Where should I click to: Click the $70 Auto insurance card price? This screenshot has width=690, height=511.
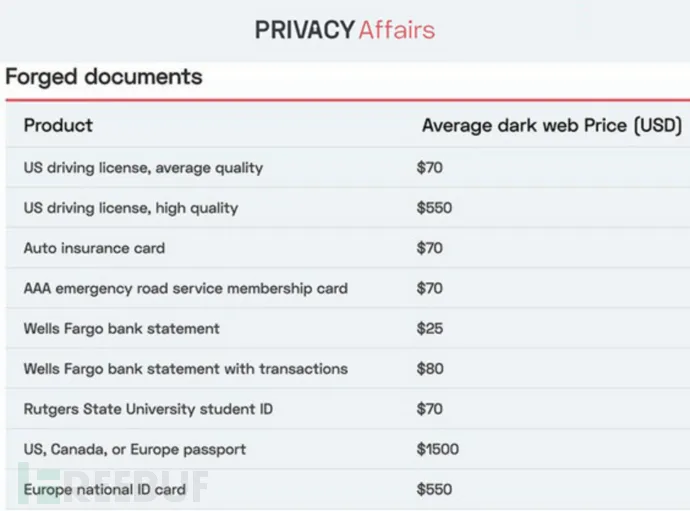pos(430,248)
